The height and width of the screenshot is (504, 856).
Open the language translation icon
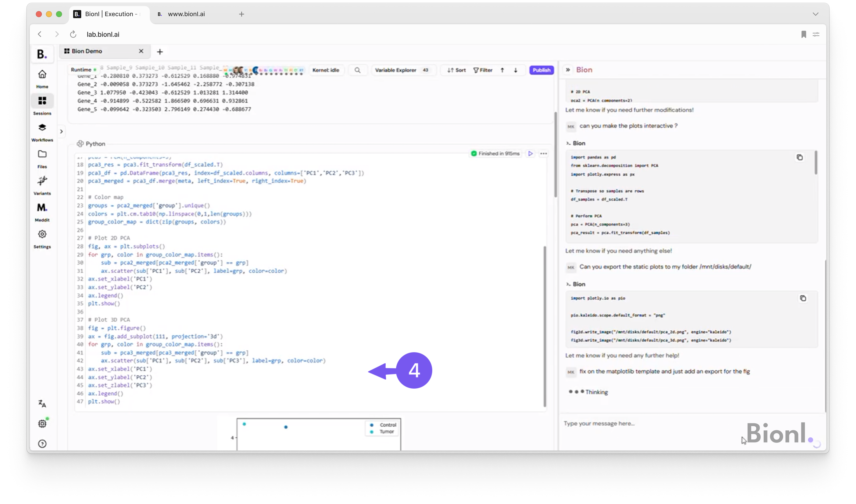pos(42,403)
